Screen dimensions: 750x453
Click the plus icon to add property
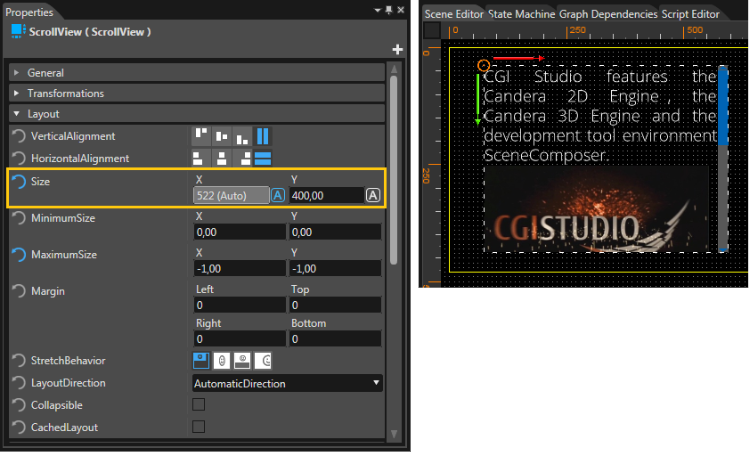click(x=397, y=49)
